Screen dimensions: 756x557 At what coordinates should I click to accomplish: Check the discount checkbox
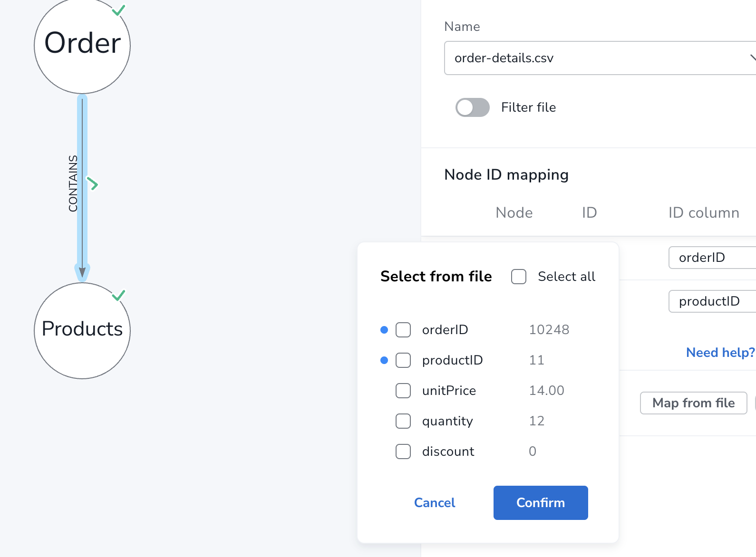pyautogui.click(x=403, y=451)
